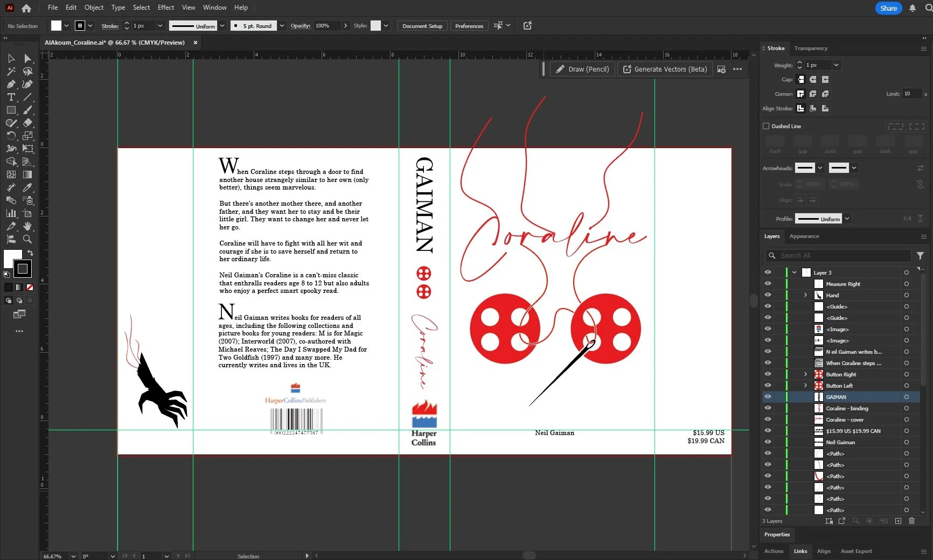The image size is (933, 560).
Task: Activate the Hand tool
Action: pos(27,226)
